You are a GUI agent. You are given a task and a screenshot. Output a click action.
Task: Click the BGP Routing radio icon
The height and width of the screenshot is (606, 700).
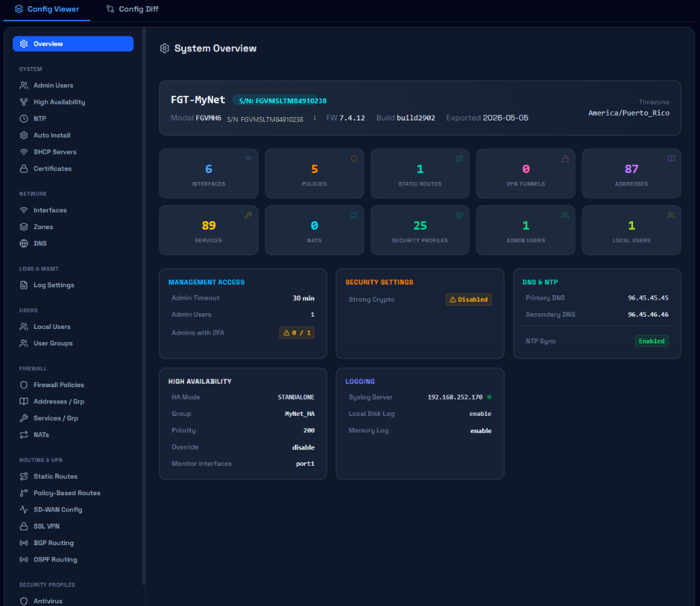[x=24, y=543]
